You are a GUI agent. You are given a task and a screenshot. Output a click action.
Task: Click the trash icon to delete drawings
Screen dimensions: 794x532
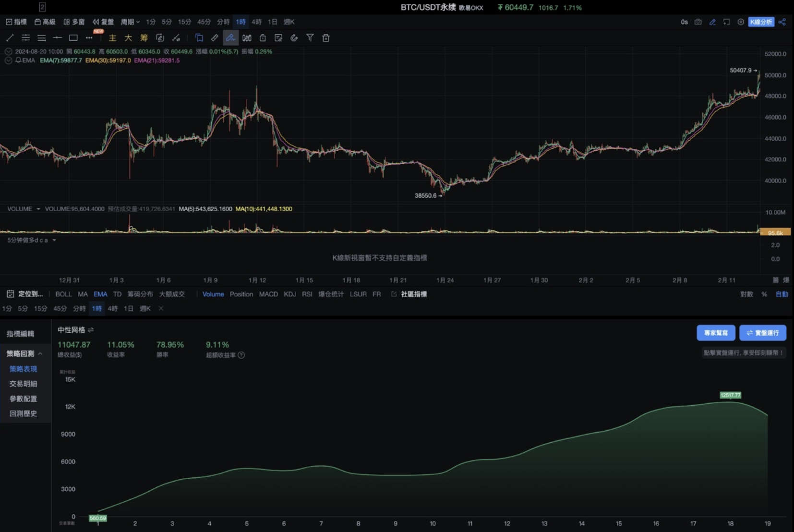point(326,38)
